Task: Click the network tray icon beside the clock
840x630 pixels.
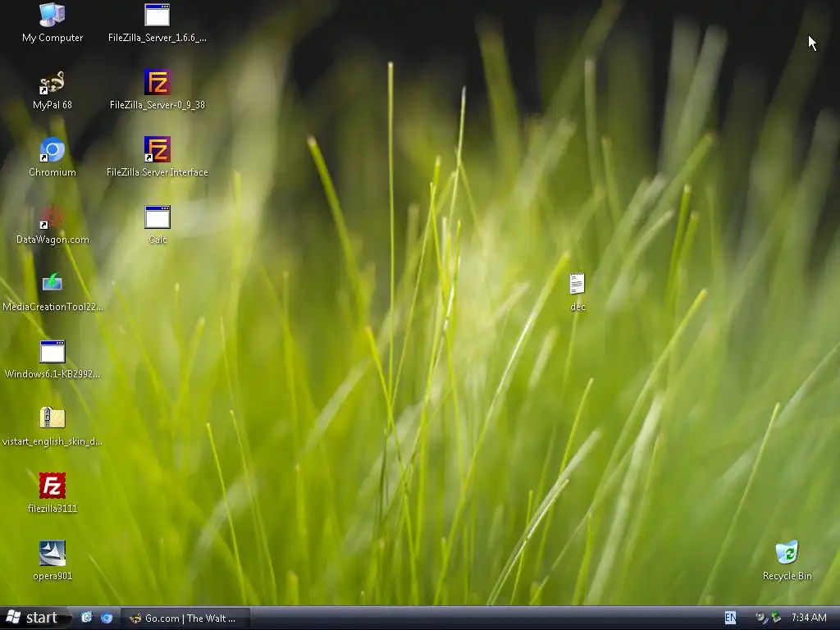Action: [776, 619]
